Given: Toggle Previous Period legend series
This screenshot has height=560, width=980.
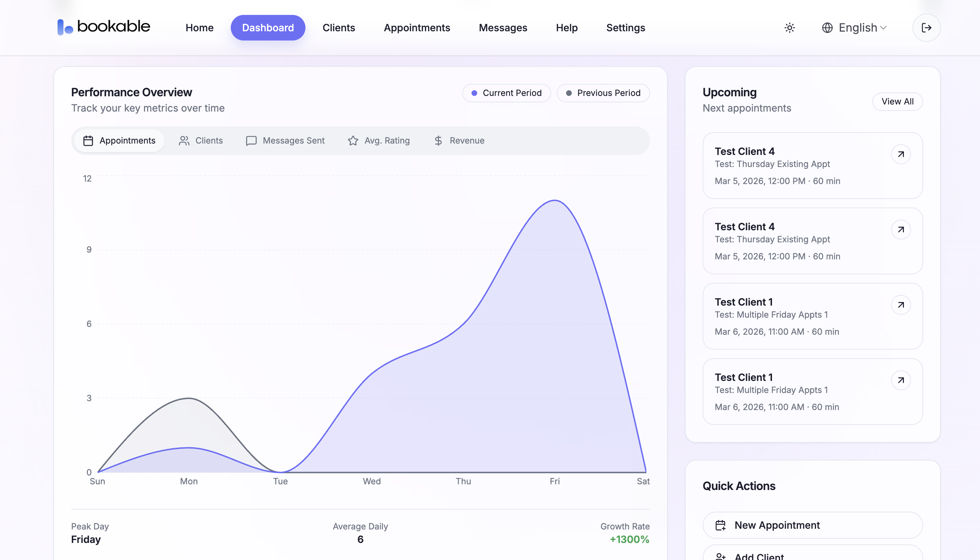Looking at the screenshot, I should pyautogui.click(x=603, y=93).
